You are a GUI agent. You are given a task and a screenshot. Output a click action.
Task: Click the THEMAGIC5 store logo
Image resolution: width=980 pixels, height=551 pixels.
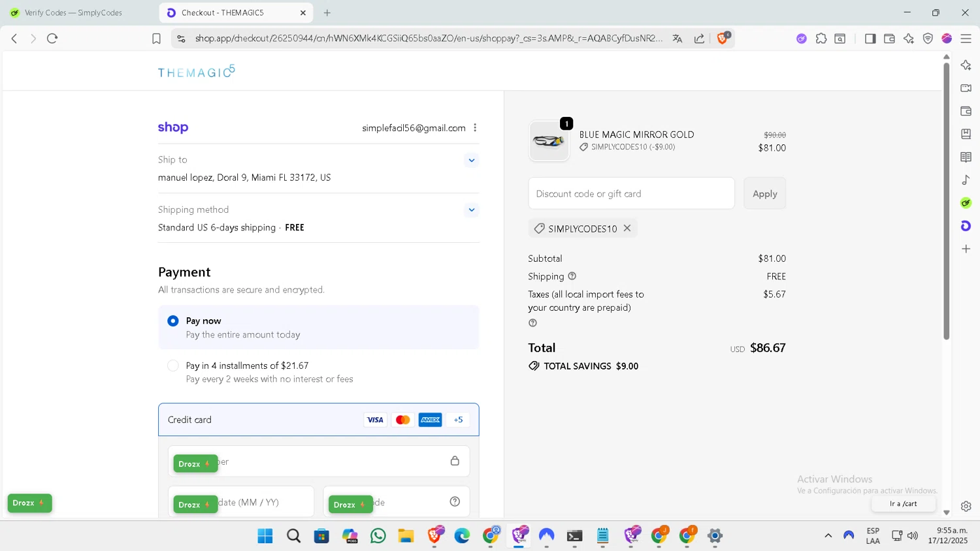point(196,71)
